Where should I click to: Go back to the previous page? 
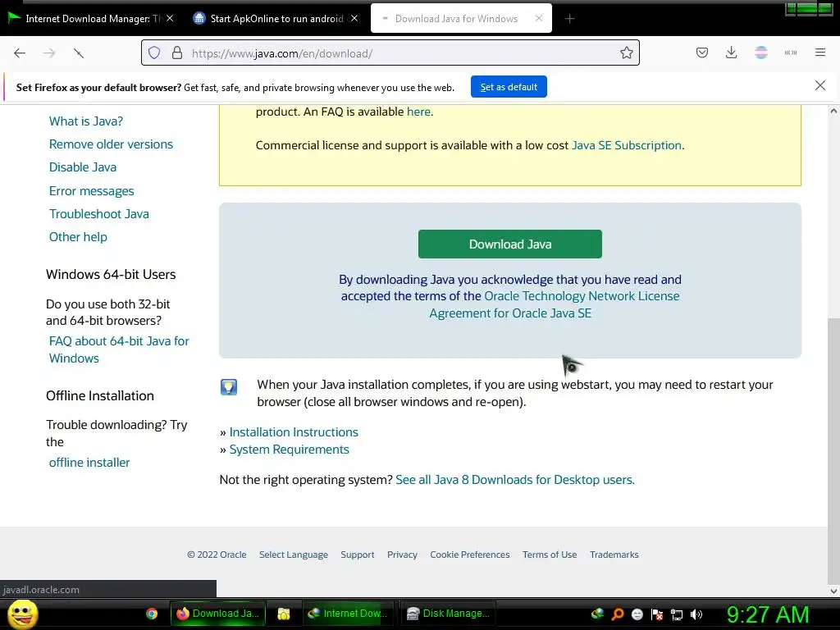pyautogui.click(x=20, y=53)
